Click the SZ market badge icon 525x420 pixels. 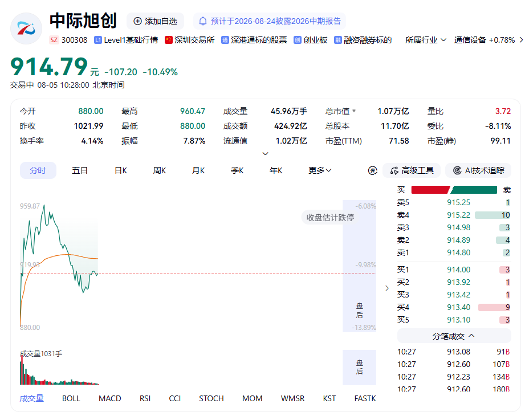coord(54,40)
